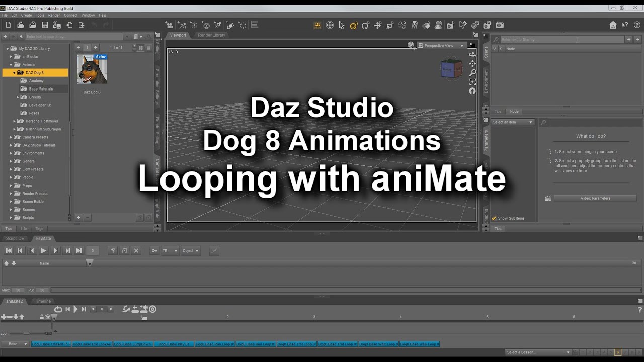This screenshot has width=644, height=362.
Task: Create a new scene using New File icon
Action: click(8, 25)
